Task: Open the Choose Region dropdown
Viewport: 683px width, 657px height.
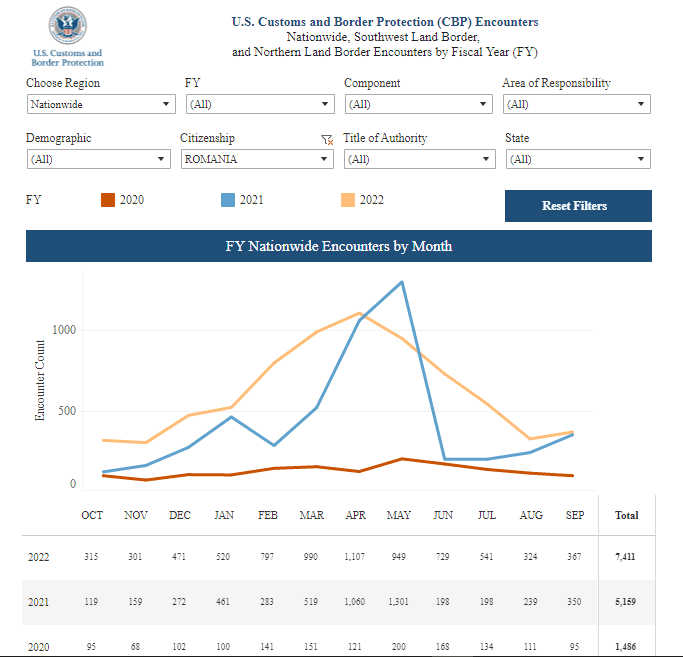Action: tap(102, 104)
